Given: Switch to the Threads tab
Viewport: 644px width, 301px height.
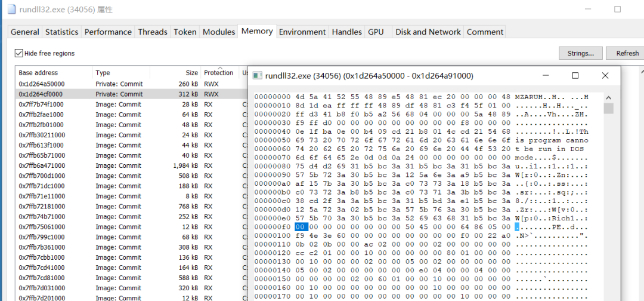Looking at the screenshot, I should [x=153, y=32].
